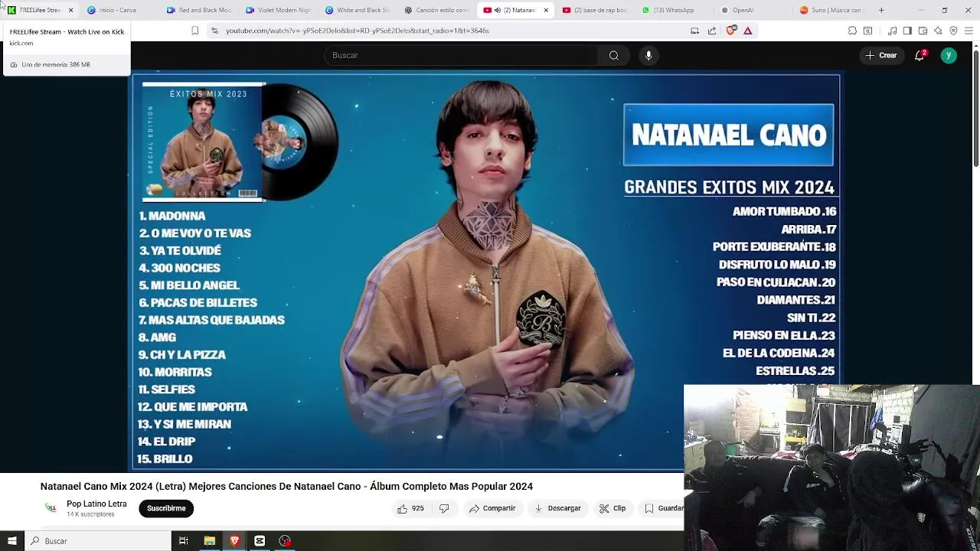This screenshot has width=980, height=551.
Task: Open the YouTube account avatar menu
Action: (x=949, y=55)
